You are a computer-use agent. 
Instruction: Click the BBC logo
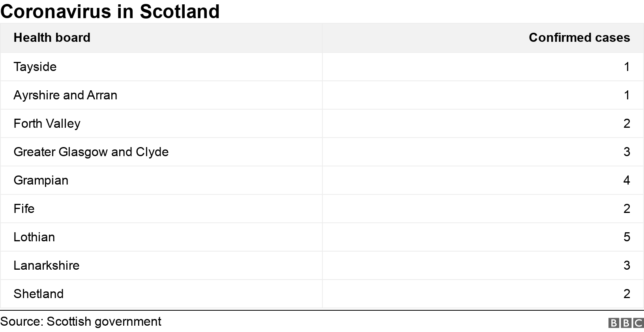[x=626, y=323]
